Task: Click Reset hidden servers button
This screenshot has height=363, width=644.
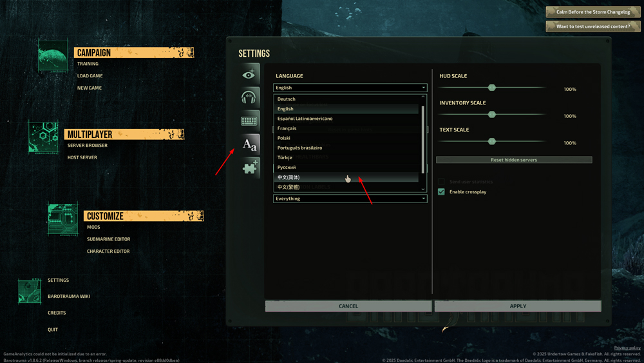Action: pos(514,160)
